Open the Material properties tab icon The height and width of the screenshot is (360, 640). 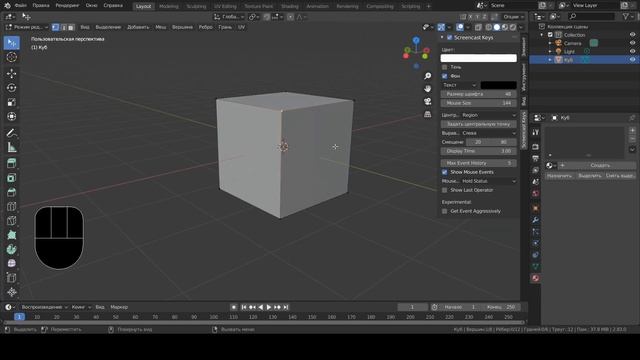[536, 278]
